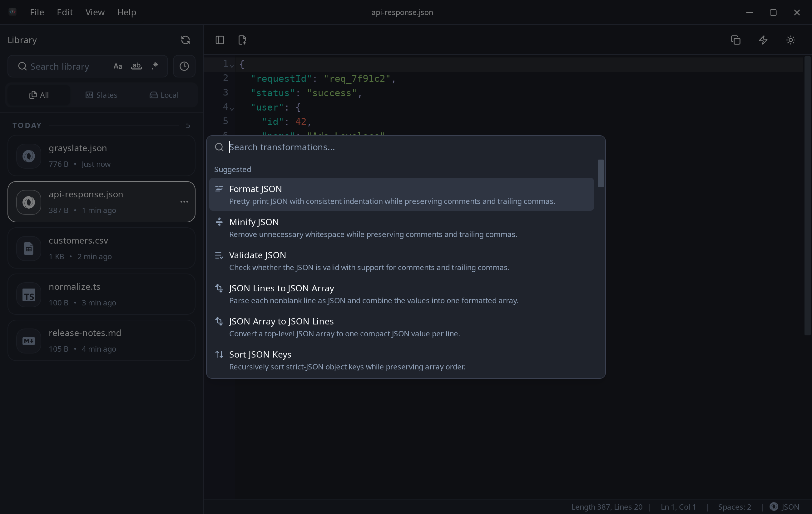Click the "success" value on line 3
Image resolution: width=812 pixels, height=514 pixels.
[x=332, y=93]
